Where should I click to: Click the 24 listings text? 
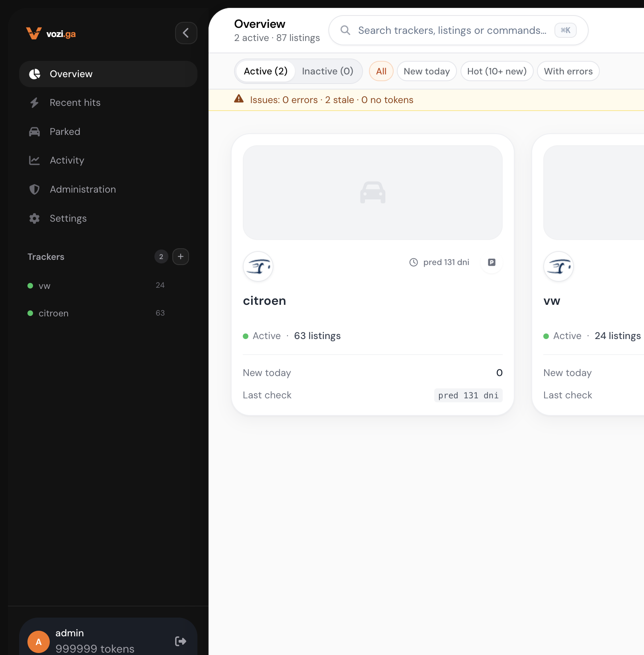pyautogui.click(x=618, y=336)
